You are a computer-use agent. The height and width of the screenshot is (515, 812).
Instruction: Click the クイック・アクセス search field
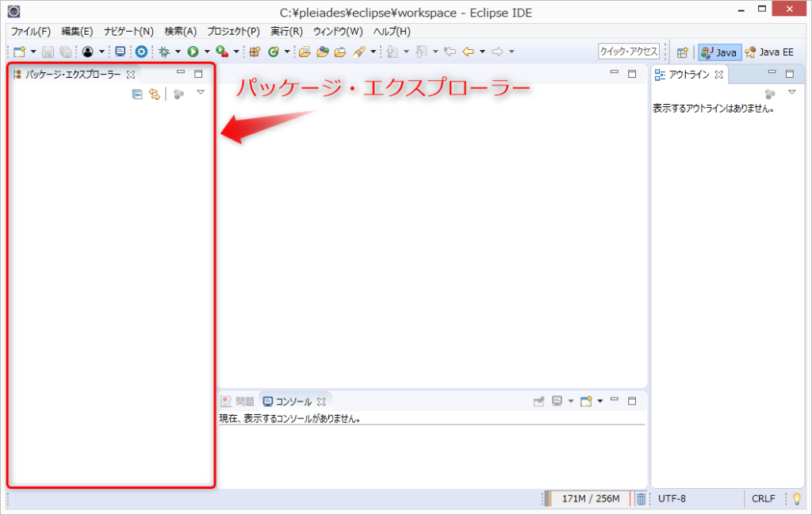point(629,52)
